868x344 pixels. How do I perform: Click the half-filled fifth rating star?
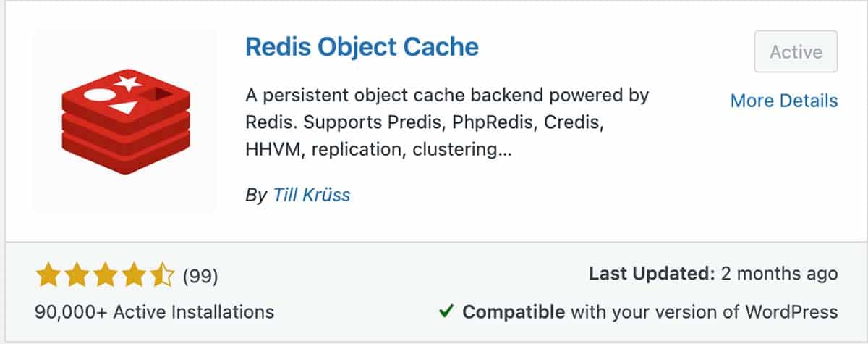(162, 275)
